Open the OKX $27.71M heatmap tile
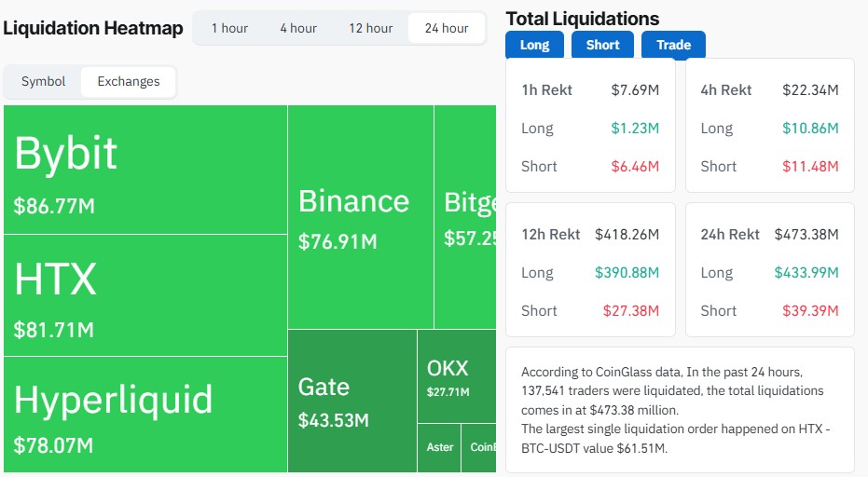The height and width of the screenshot is (477, 868). (x=456, y=376)
